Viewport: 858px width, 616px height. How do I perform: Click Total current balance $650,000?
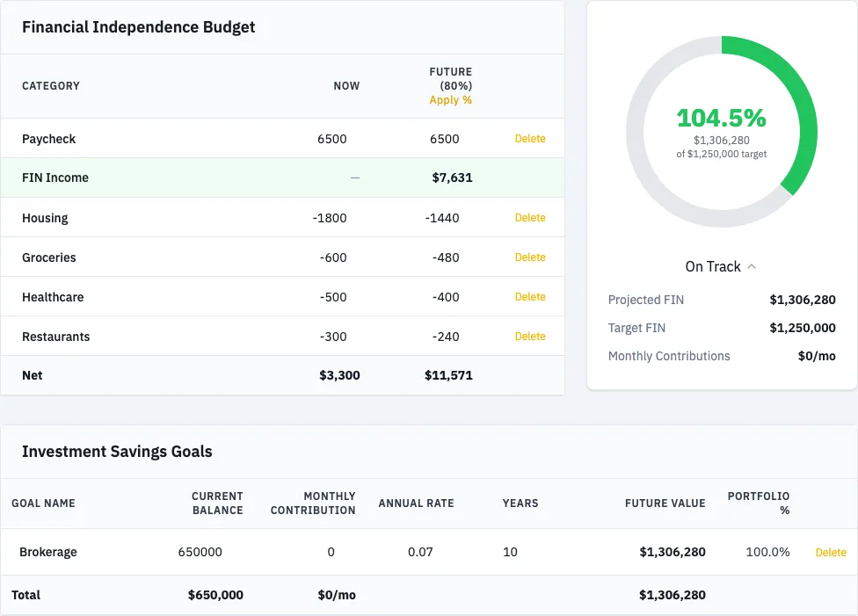pyautogui.click(x=215, y=595)
